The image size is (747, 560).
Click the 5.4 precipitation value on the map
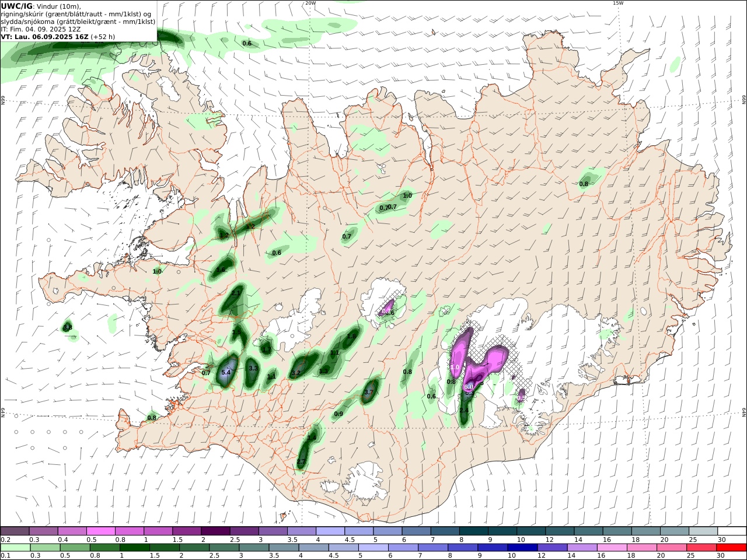[226, 372]
